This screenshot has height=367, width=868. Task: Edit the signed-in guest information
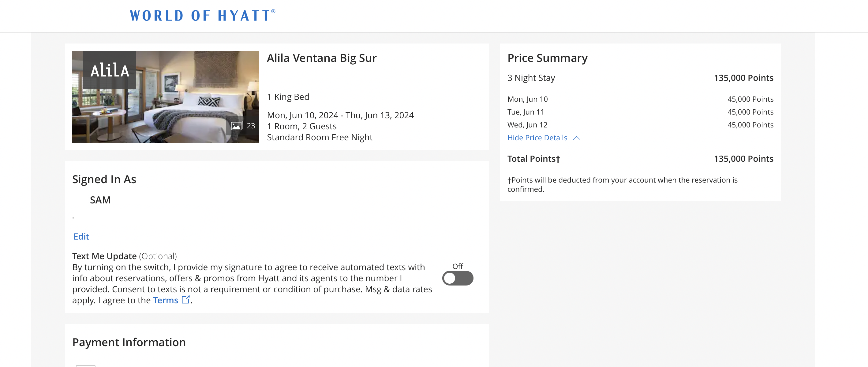(x=81, y=236)
